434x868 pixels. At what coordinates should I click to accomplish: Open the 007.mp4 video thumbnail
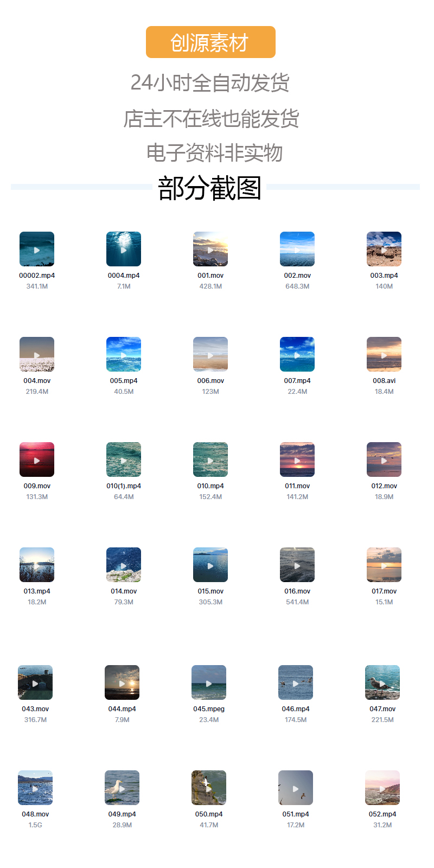click(297, 354)
